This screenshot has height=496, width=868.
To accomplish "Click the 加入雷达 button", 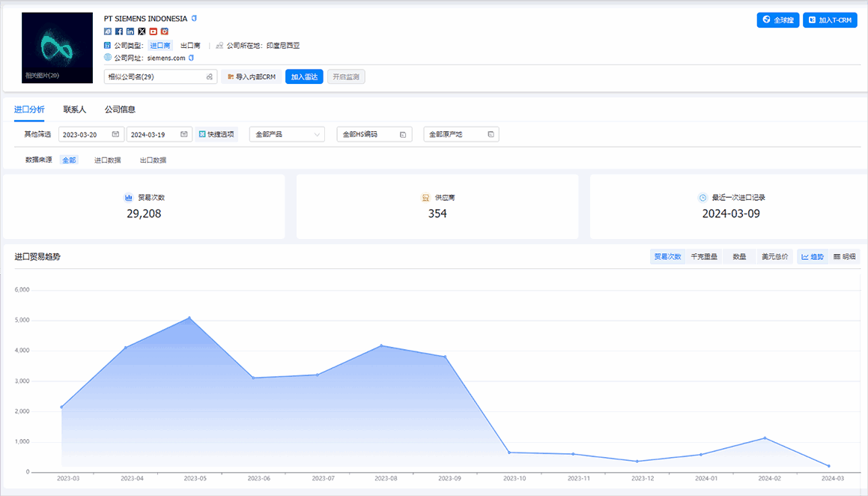I will coord(304,76).
